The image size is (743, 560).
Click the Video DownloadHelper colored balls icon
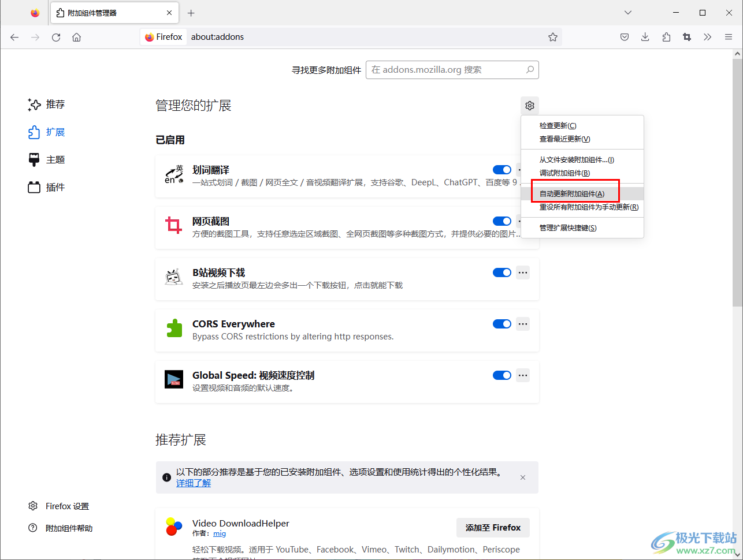click(174, 527)
